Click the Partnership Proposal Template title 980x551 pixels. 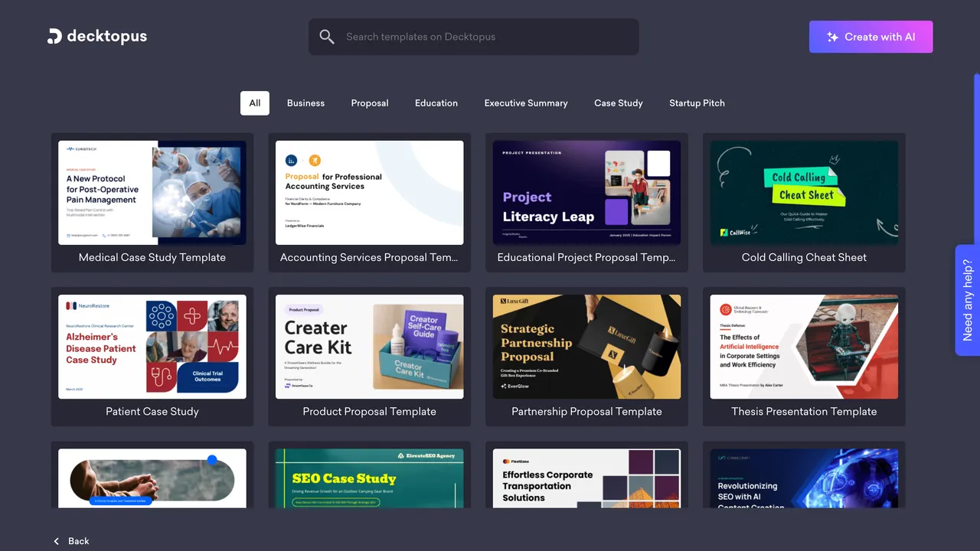coord(586,412)
